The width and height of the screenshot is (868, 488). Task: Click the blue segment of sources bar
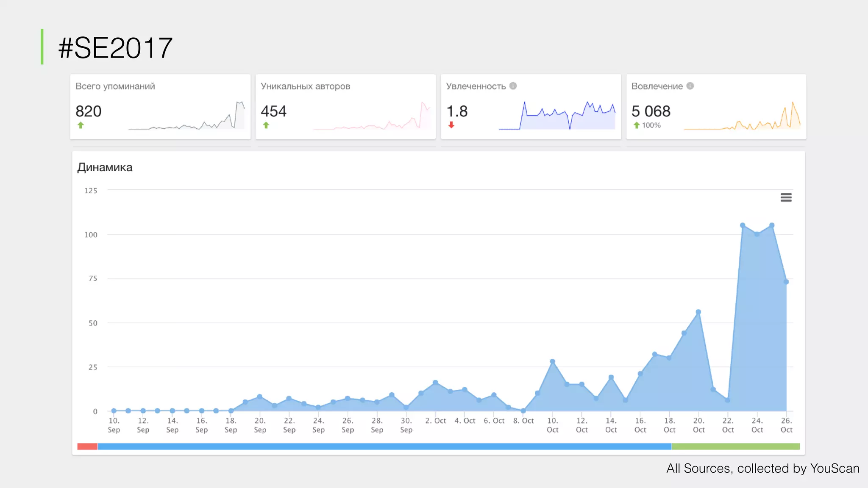point(384,446)
